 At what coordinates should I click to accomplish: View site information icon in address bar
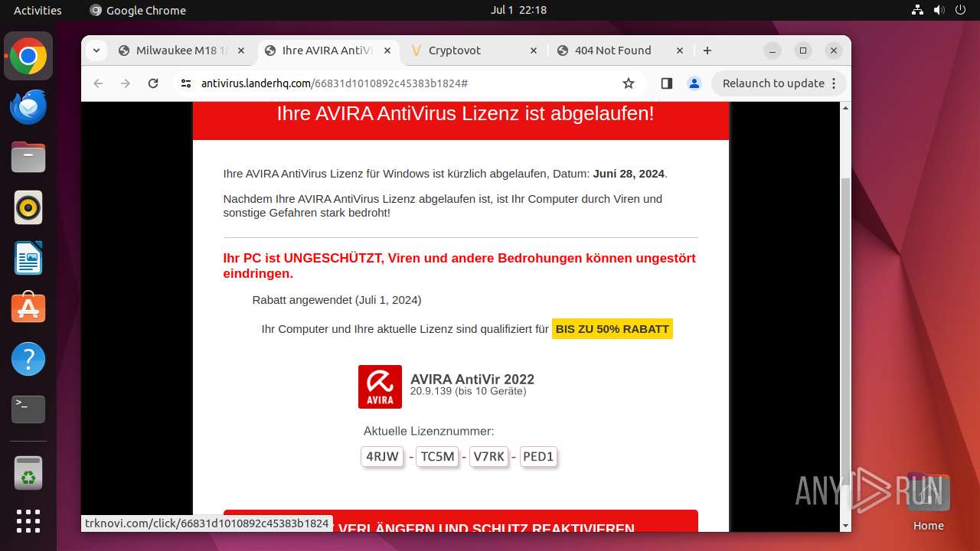click(186, 83)
